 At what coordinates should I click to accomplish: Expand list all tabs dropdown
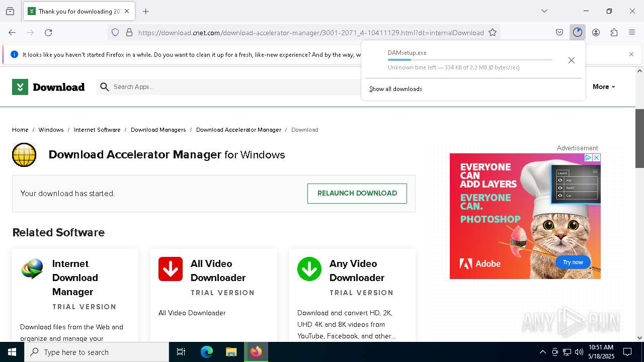(544, 11)
